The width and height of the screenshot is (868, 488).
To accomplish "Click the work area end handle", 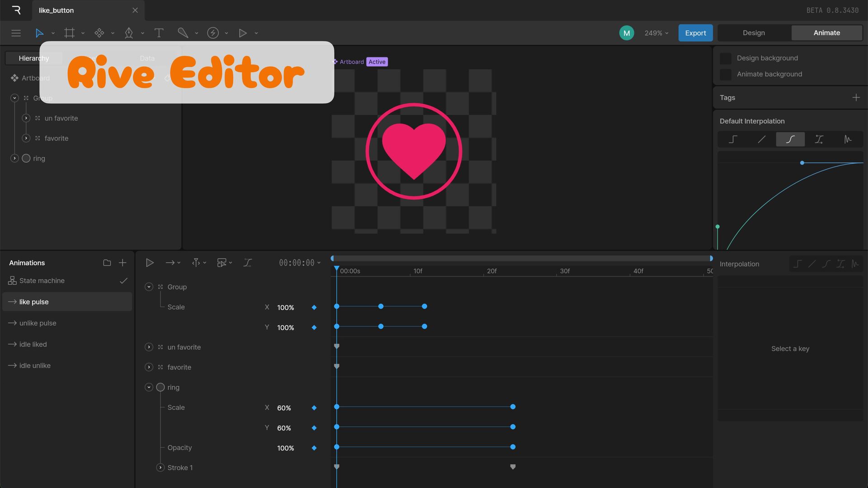I will tap(711, 258).
